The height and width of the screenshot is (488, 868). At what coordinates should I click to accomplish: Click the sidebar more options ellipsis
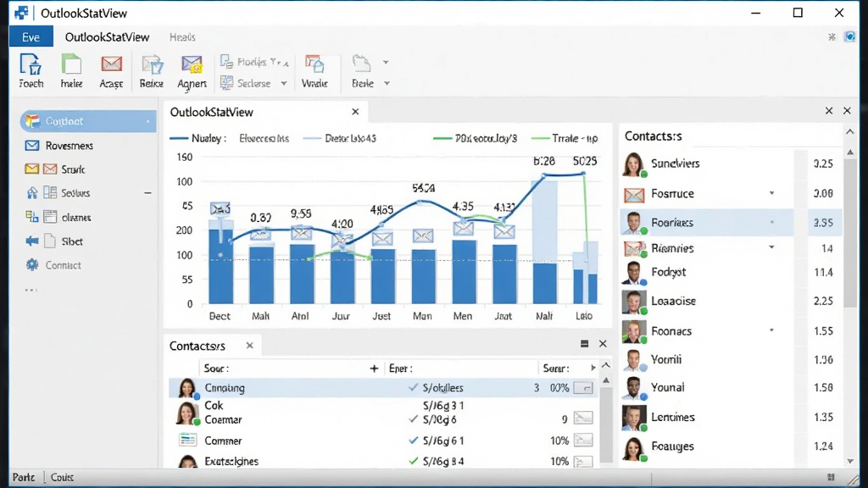coord(31,290)
